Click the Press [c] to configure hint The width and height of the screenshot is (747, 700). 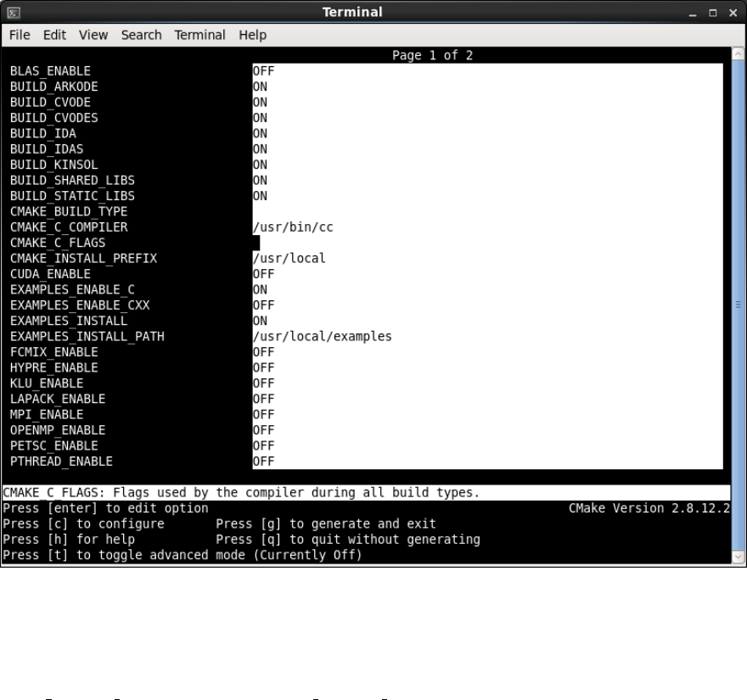(83, 524)
